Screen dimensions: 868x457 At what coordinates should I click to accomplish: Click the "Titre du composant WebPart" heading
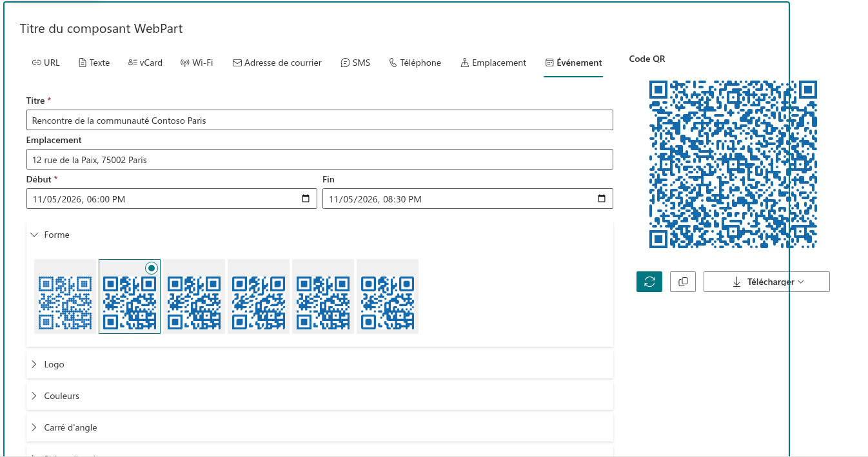pyautogui.click(x=101, y=28)
